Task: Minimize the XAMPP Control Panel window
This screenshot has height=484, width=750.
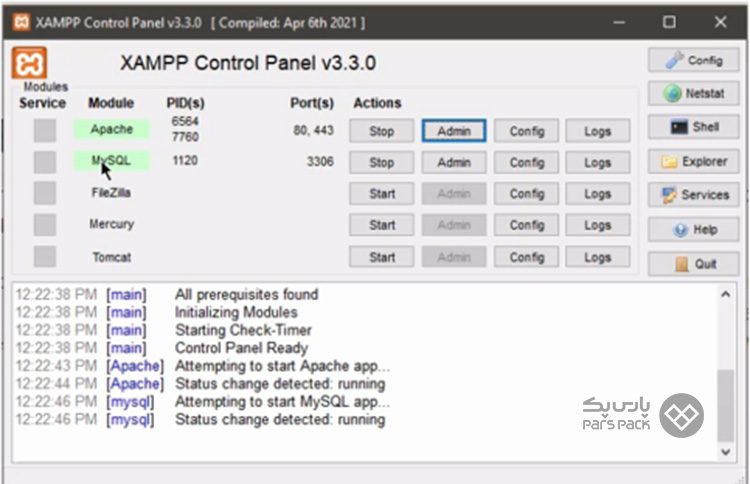Action: tap(619, 22)
